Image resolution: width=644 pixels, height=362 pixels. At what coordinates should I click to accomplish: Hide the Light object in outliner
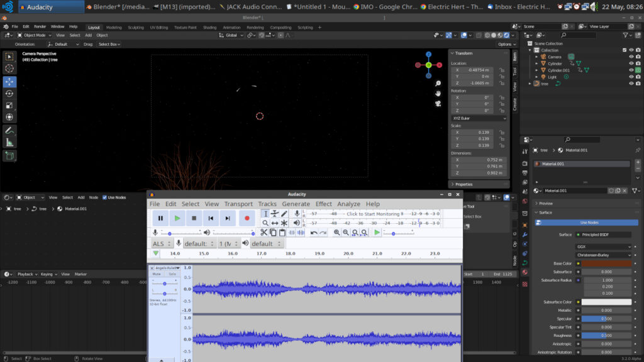coord(631,77)
